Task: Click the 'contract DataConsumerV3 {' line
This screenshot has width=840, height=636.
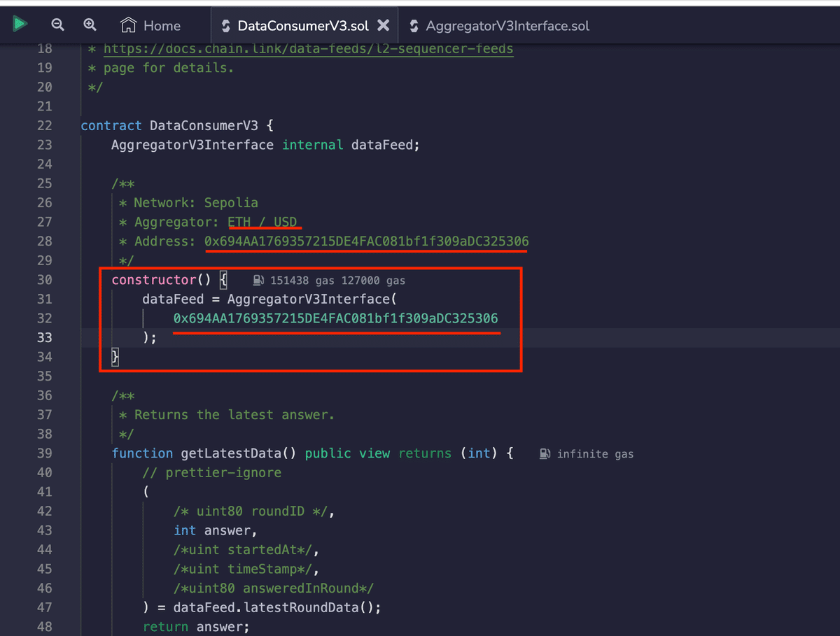Action: (x=177, y=126)
